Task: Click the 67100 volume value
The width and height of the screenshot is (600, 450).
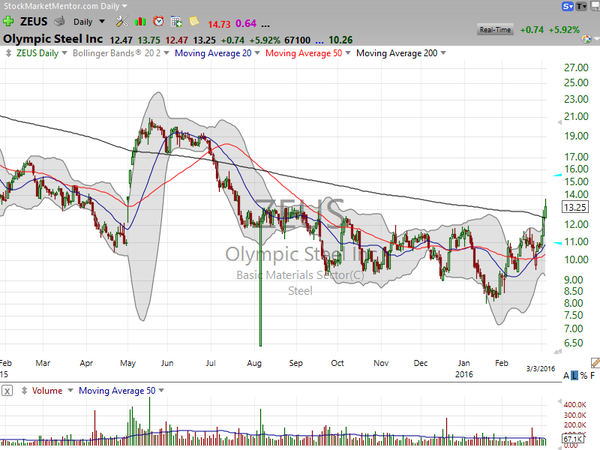Action: (x=297, y=40)
